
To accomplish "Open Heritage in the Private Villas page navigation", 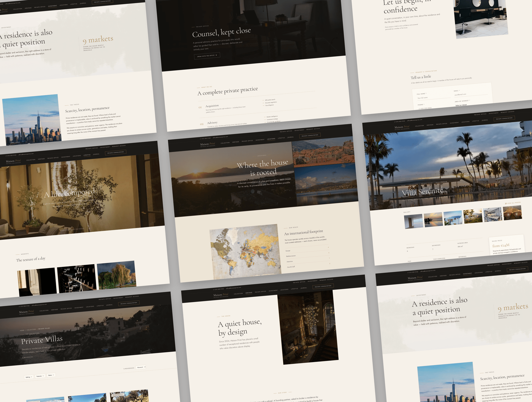I will point(54,310).
